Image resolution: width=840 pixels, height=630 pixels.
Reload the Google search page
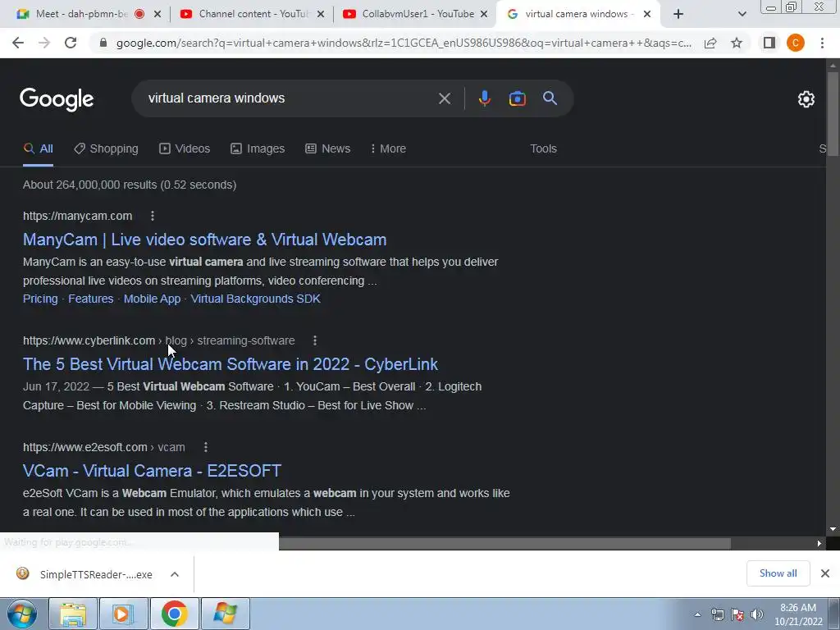[71, 43]
